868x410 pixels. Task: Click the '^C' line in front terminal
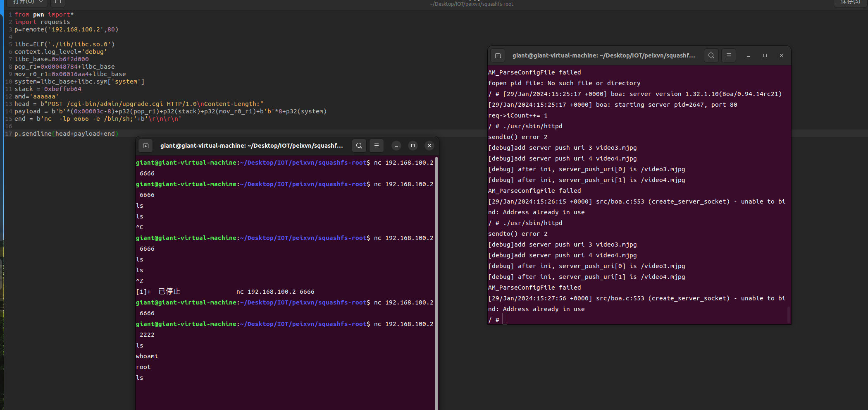[140, 227]
